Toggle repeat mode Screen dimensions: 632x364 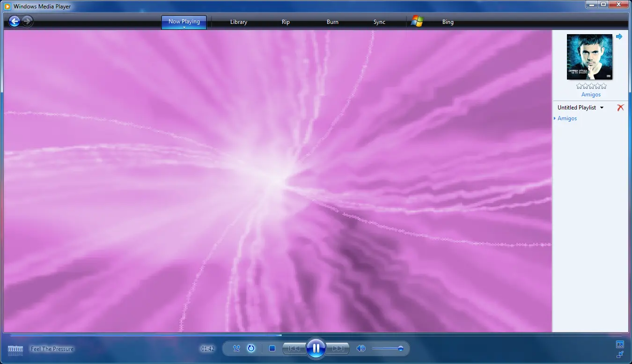[251, 348]
